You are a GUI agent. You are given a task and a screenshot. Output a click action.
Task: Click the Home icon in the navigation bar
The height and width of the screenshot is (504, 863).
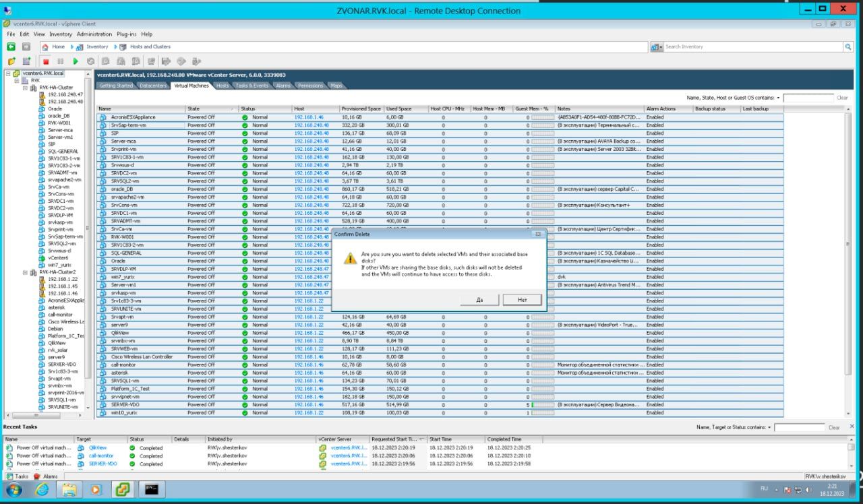point(45,46)
